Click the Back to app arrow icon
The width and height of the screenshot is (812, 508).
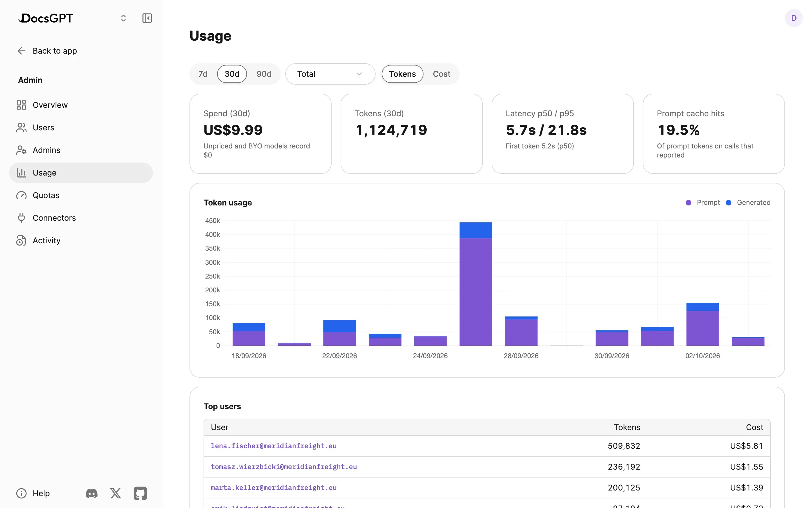click(x=21, y=51)
